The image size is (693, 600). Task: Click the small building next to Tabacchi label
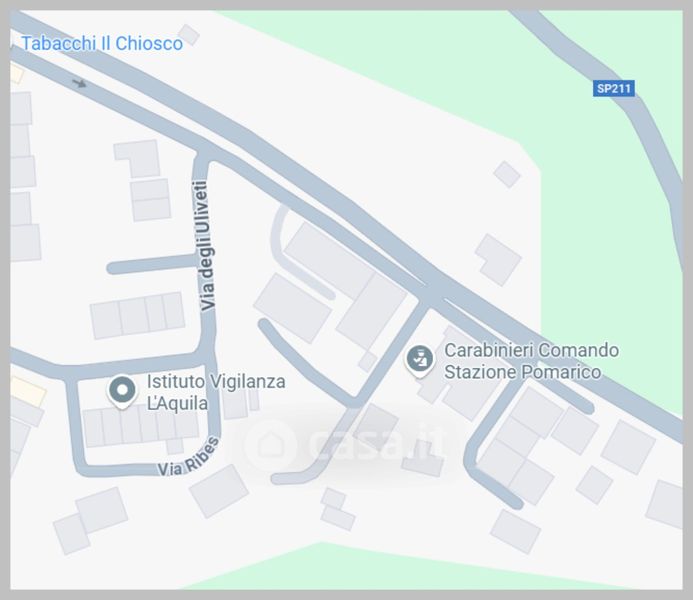188,34
